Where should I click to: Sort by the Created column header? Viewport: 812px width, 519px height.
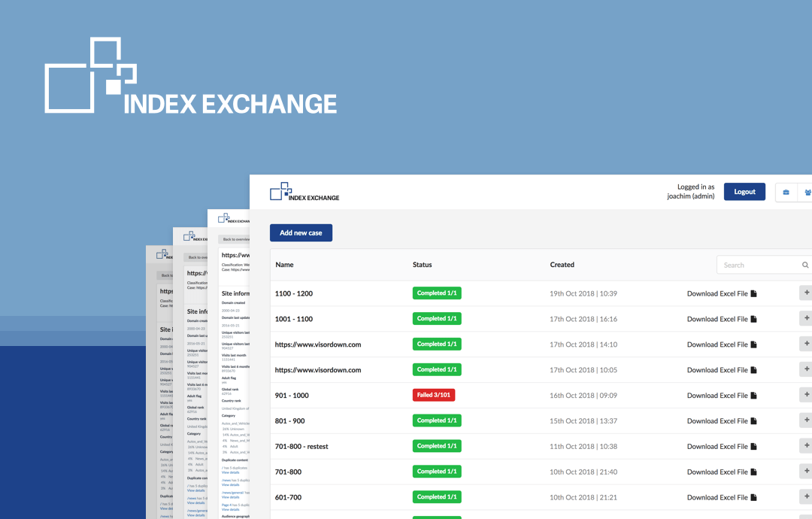coord(562,265)
